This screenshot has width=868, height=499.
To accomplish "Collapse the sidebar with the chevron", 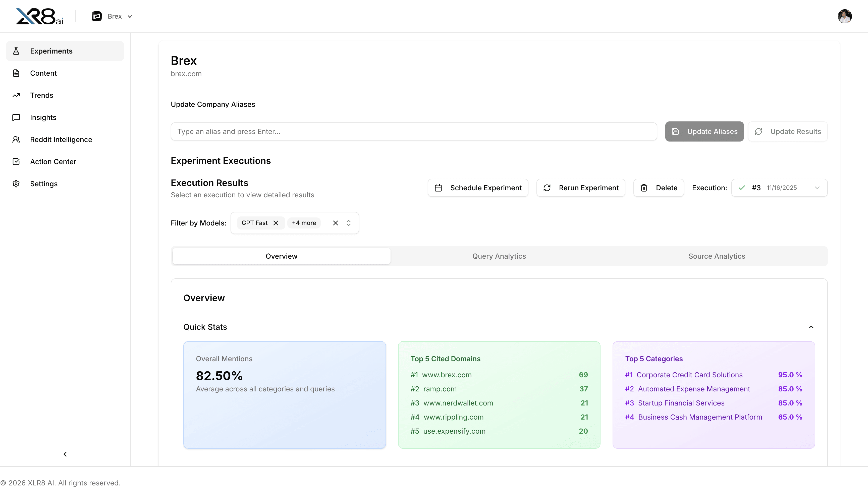I will coord(65,454).
